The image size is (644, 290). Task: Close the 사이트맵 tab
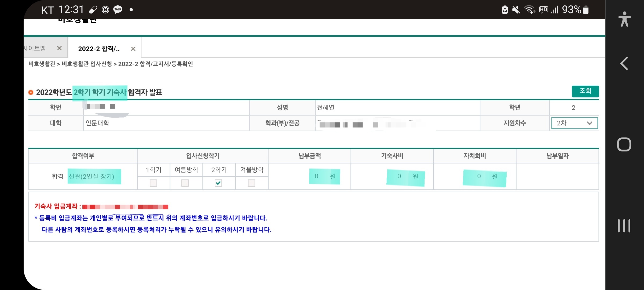point(59,48)
